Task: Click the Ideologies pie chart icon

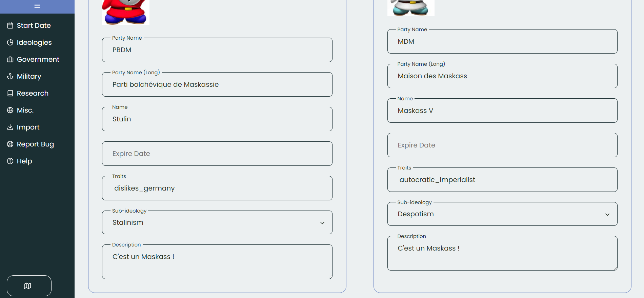Action: click(10, 42)
